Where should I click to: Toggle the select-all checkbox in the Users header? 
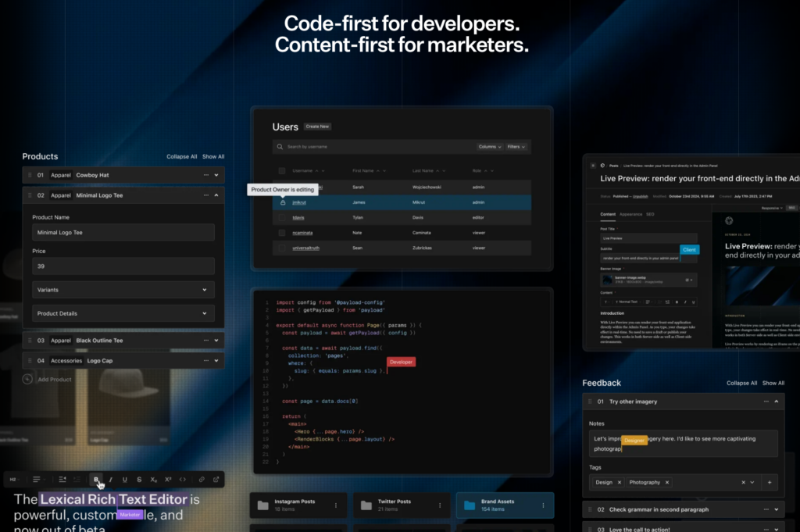click(x=281, y=171)
